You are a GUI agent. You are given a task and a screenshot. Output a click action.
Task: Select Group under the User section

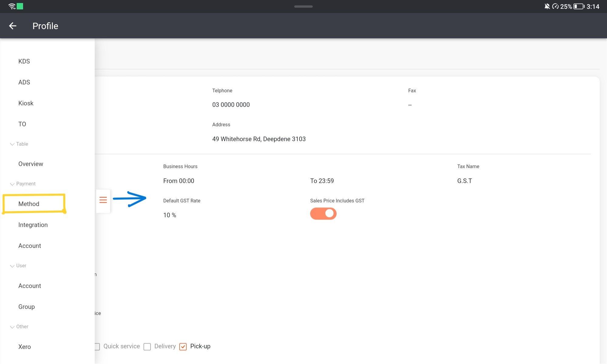click(x=26, y=307)
